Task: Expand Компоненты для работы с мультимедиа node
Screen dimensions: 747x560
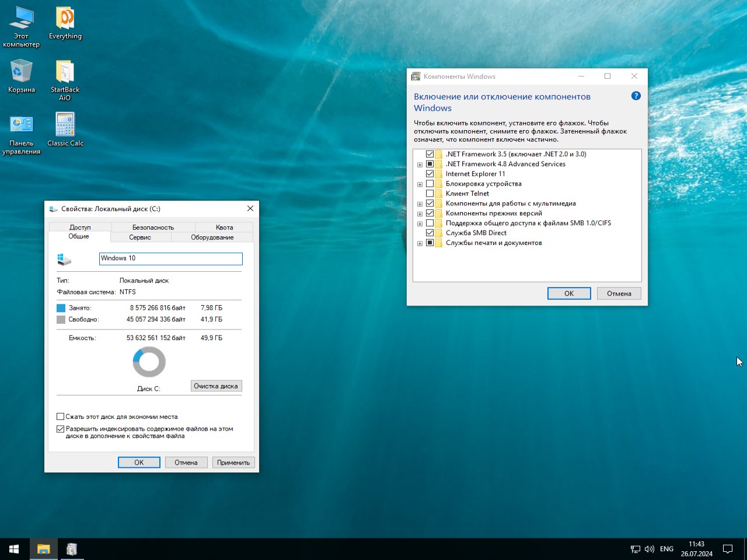Action: [x=420, y=205]
